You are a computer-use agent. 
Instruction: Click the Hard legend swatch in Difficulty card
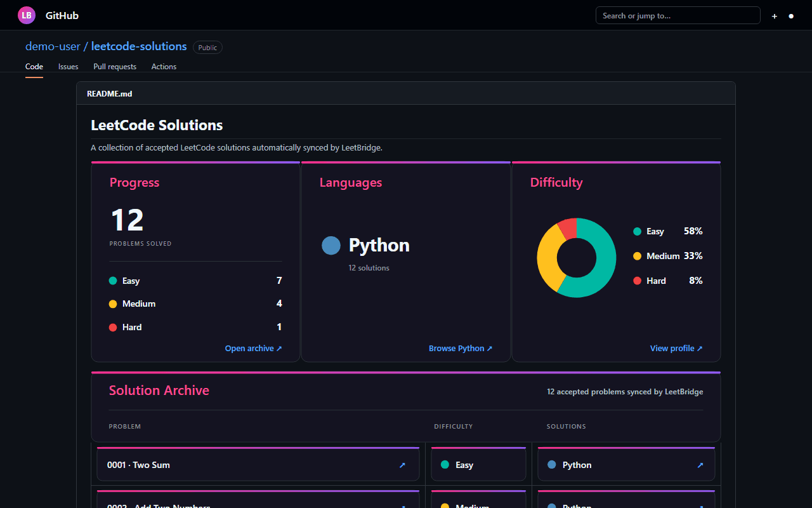tap(638, 281)
